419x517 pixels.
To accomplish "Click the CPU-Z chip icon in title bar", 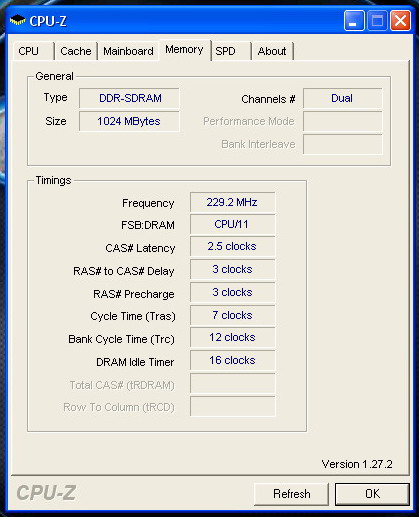I will [18, 21].
